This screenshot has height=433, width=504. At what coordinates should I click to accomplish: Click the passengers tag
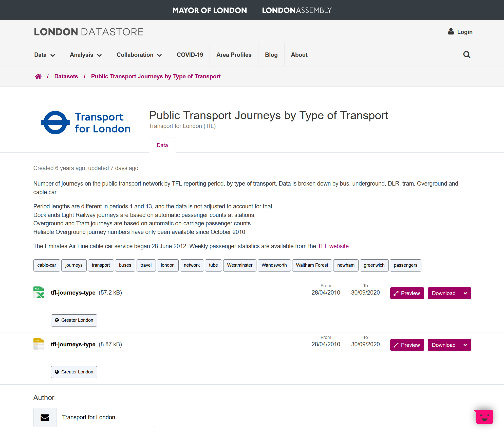point(405,265)
